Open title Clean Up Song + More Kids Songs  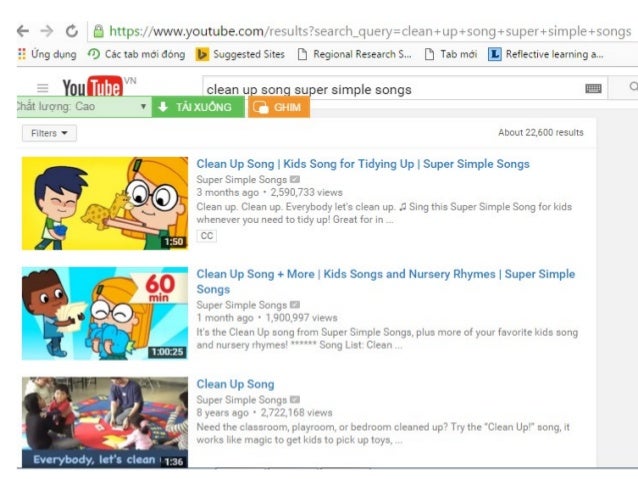386,281
